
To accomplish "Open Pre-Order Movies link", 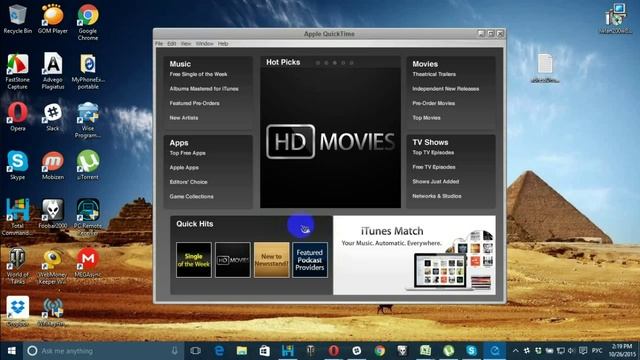I will tap(433, 103).
